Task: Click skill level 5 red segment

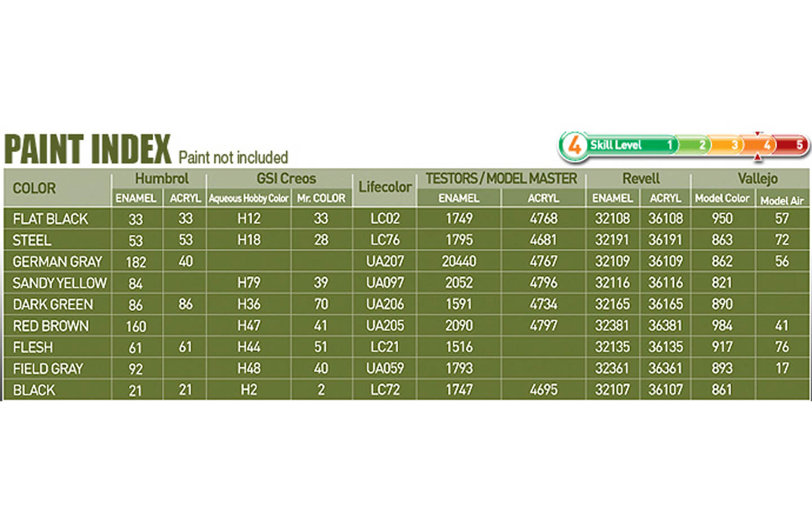Action: pyautogui.click(x=798, y=145)
